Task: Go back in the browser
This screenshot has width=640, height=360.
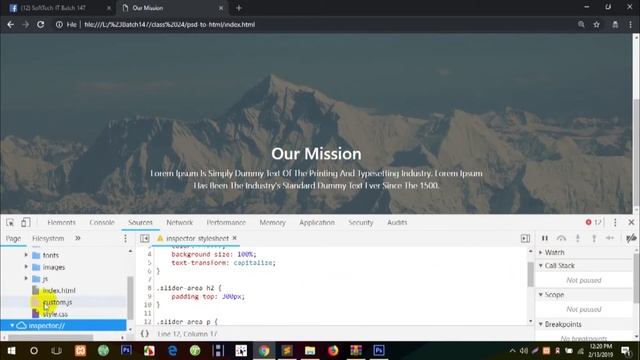Action: pos(11,24)
